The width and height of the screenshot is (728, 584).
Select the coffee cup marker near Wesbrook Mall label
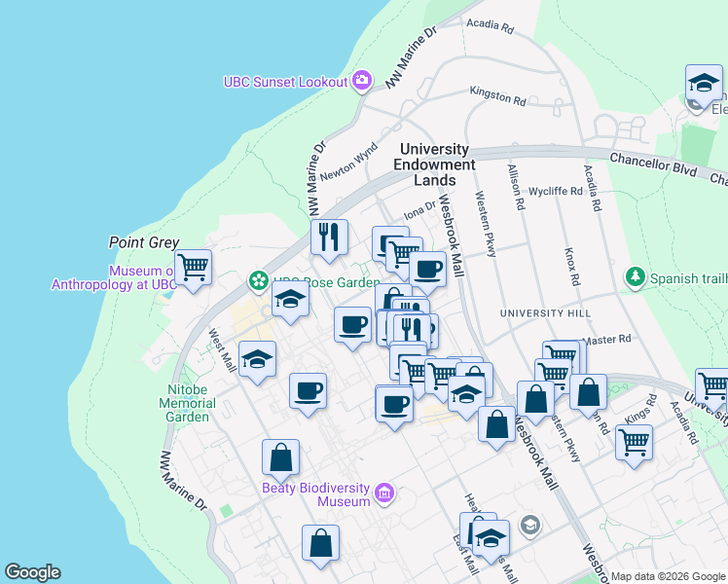pyautogui.click(x=427, y=271)
